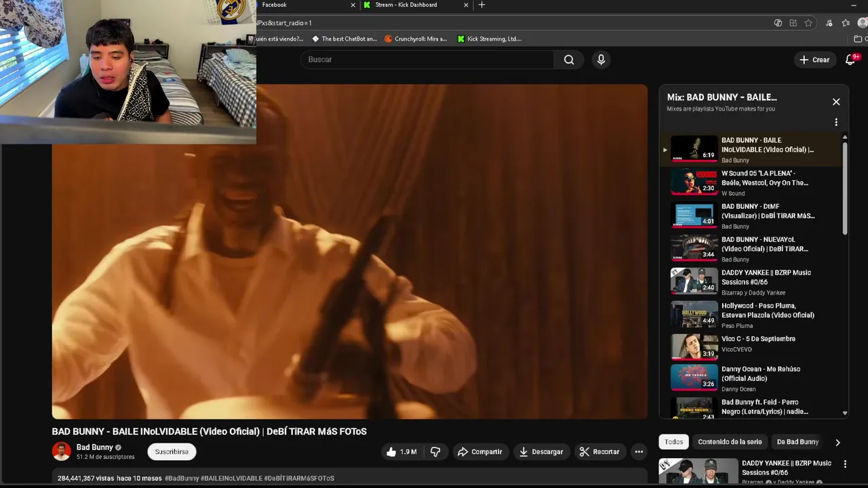
Task: Open The best ChatBot bookmark
Action: click(x=344, y=39)
